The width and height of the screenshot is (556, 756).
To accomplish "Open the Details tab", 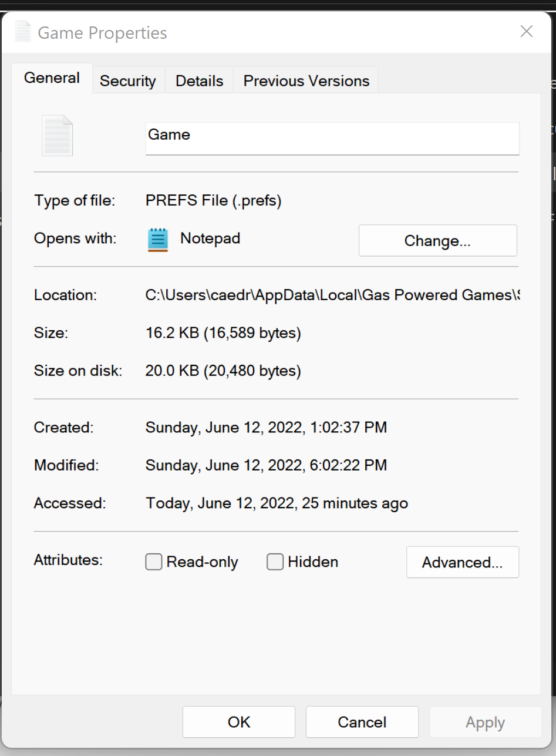I will [200, 80].
